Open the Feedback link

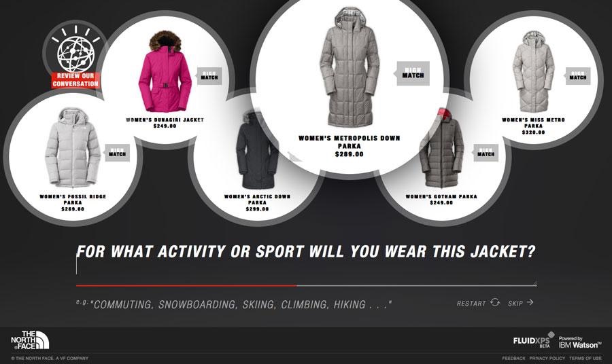[x=513, y=358]
